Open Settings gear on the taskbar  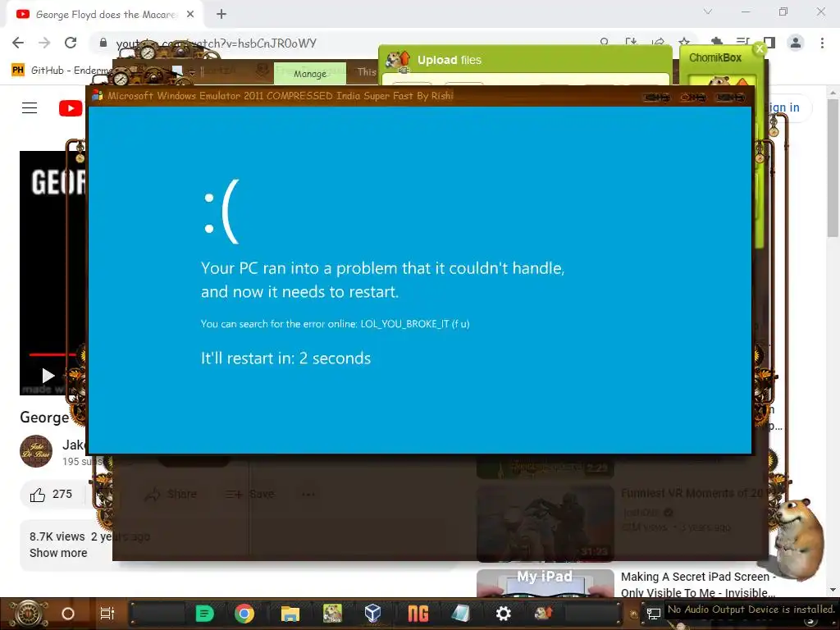tap(503, 614)
